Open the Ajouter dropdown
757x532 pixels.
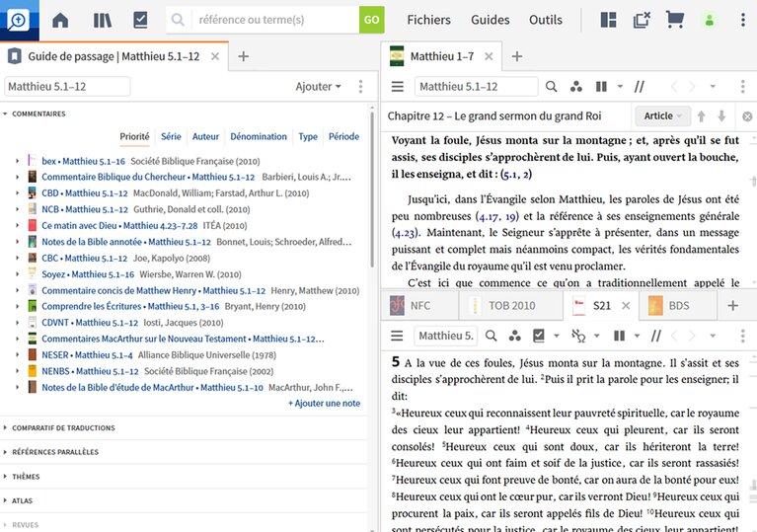point(319,87)
